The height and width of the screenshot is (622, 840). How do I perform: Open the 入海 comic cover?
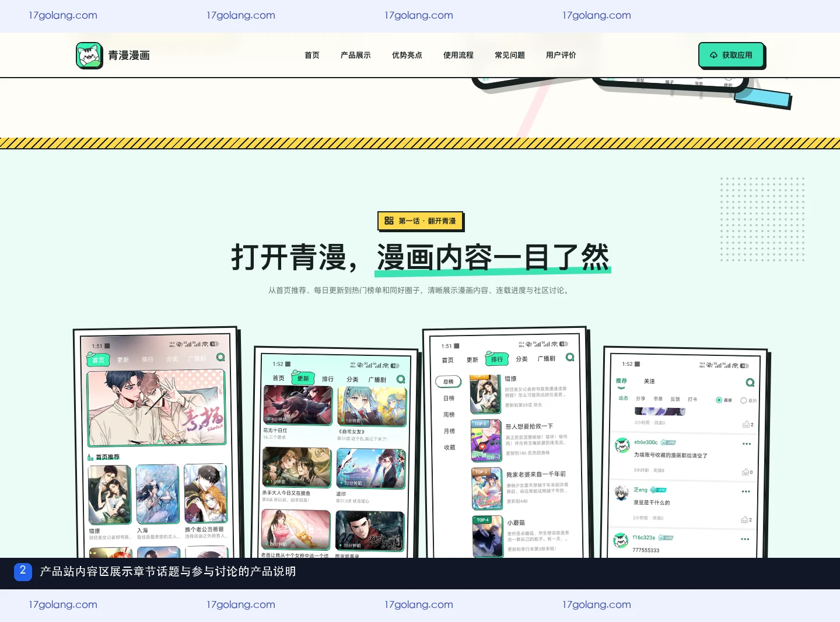[x=157, y=494]
